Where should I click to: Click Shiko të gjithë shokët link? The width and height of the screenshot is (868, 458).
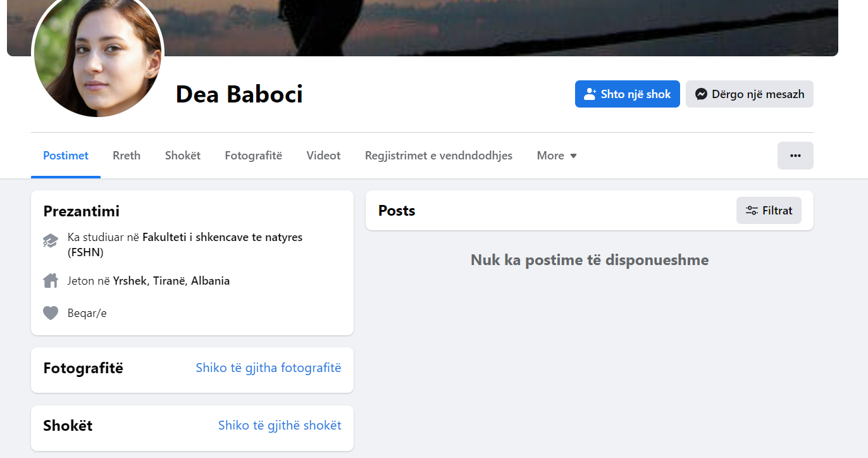pos(280,425)
